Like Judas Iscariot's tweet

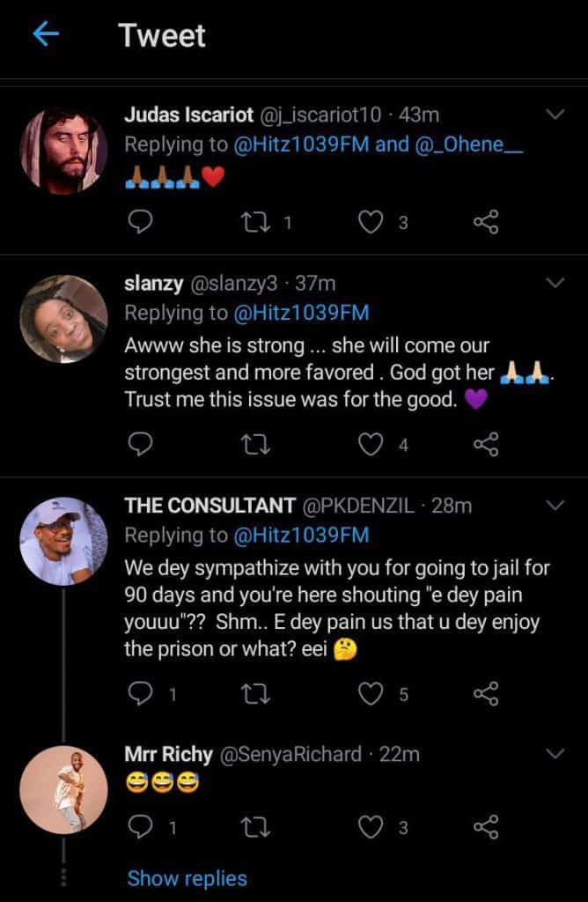(372, 223)
